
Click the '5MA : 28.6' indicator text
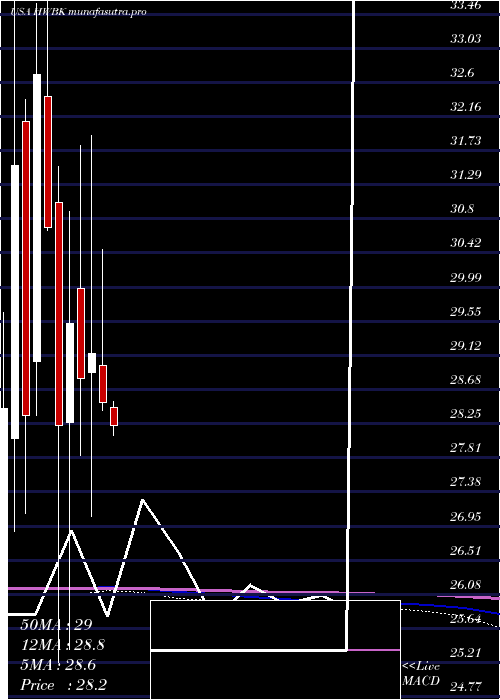tap(58, 665)
